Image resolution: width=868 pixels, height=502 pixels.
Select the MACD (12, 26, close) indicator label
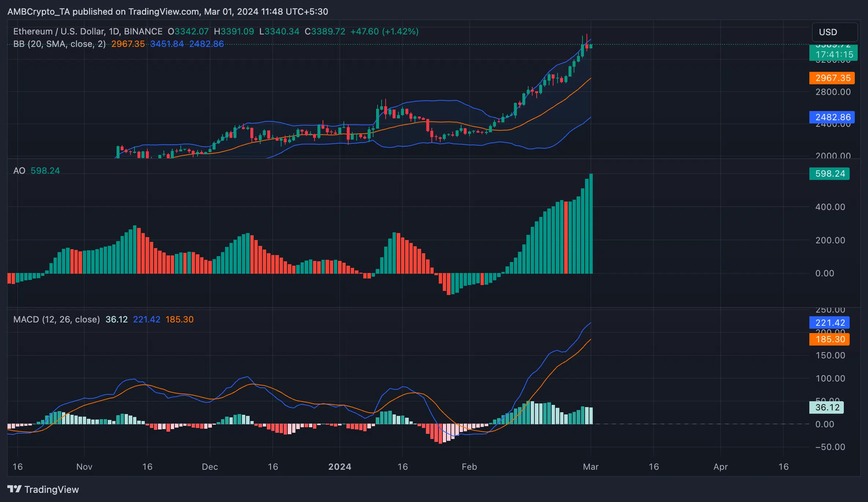tap(56, 320)
